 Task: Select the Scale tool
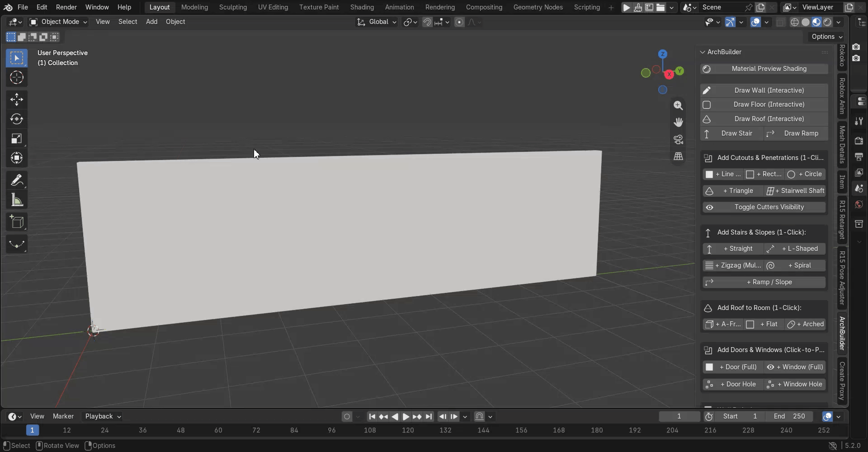pyautogui.click(x=17, y=139)
